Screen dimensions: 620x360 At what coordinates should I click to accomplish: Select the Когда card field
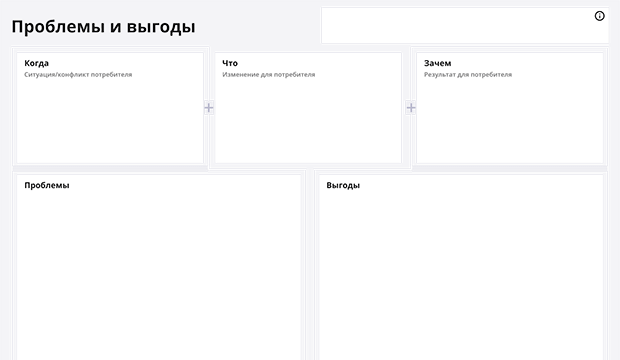(110, 108)
